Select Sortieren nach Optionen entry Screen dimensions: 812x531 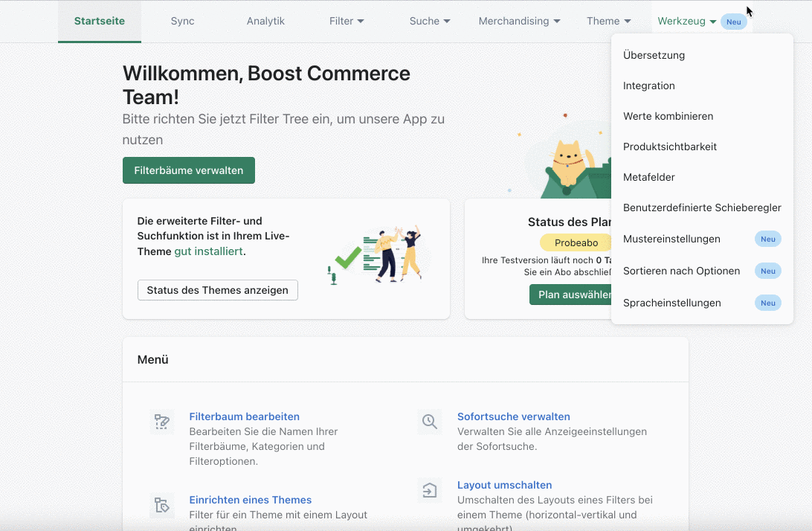coord(702,271)
